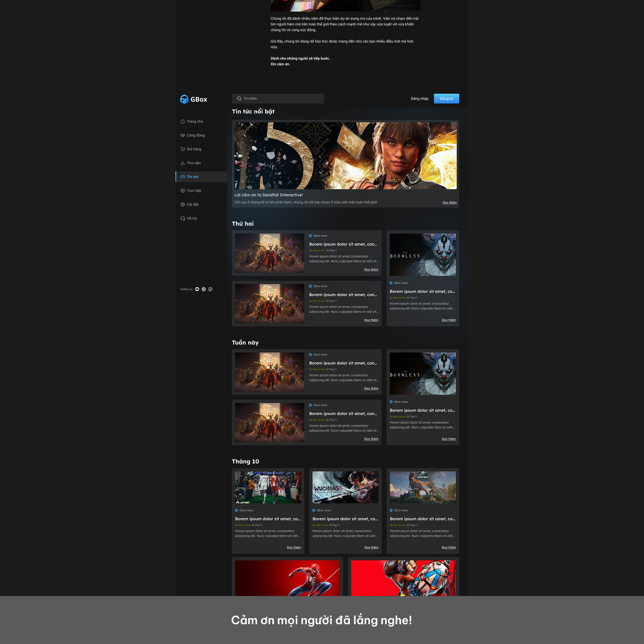Image resolution: width=644 pixels, height=644 pixels.
Task: Click the Gbox news icon on Thứ hai's Bornless card
Action: pos(391,283)
